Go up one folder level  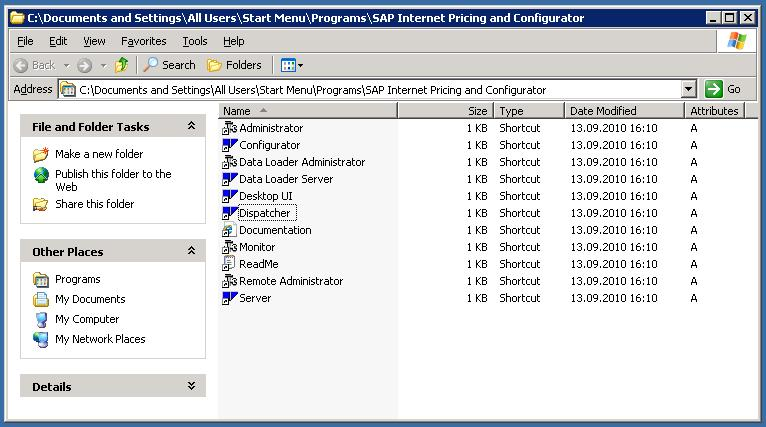point(122,65)
